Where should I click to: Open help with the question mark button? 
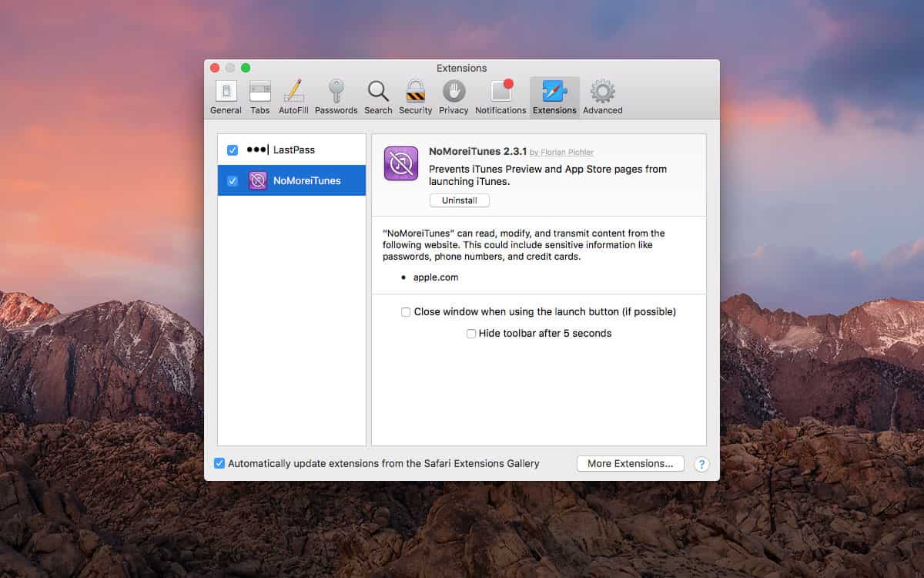[701, 464]
